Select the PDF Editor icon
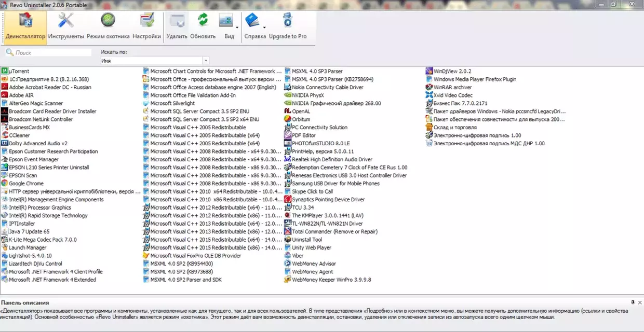This screenshot has height=332, width=644. click(x=288, y=135)
